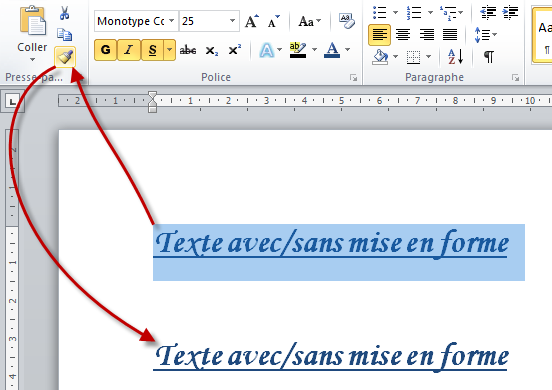Toggle superscript x² formatting

click(234, 50)
